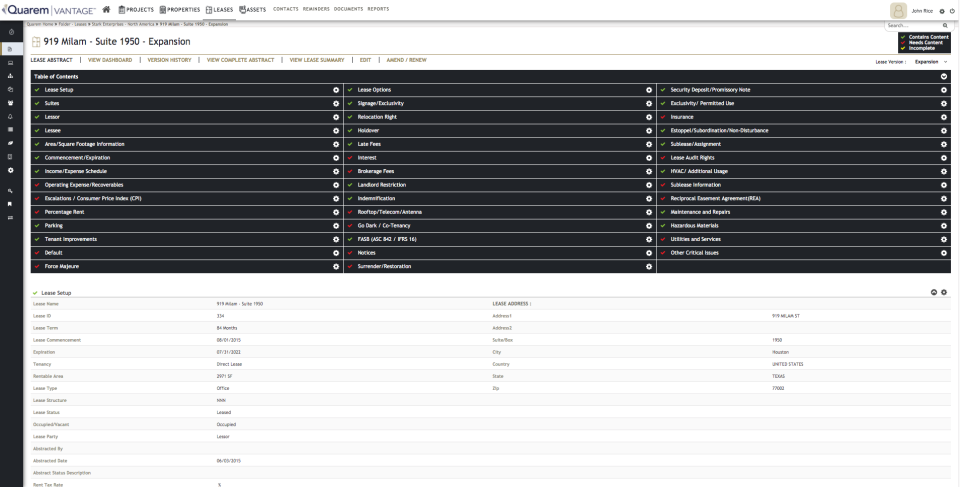The image size is (960, 487).
Task: Click the sidebar users group icon
Action: click(10, 103)
